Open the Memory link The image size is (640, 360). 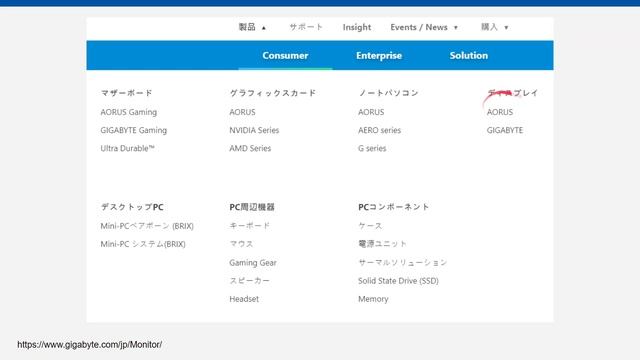pyautogui.click(x=373, y=299)
